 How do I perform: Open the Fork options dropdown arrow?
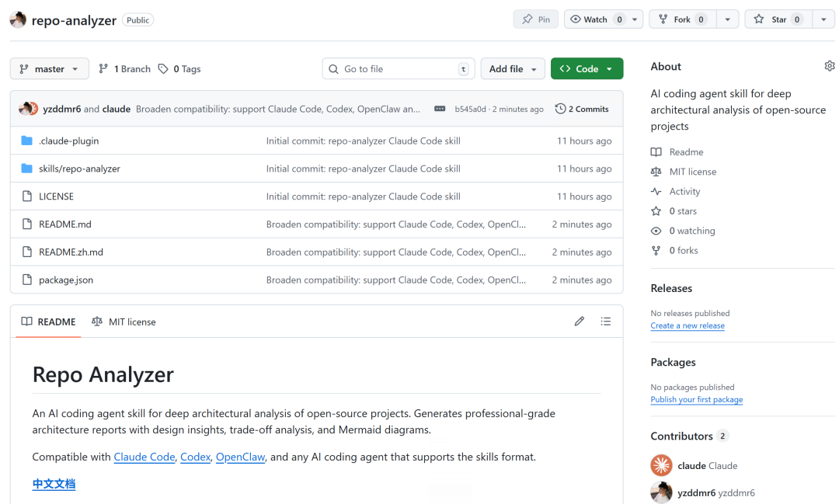[728, 19]
